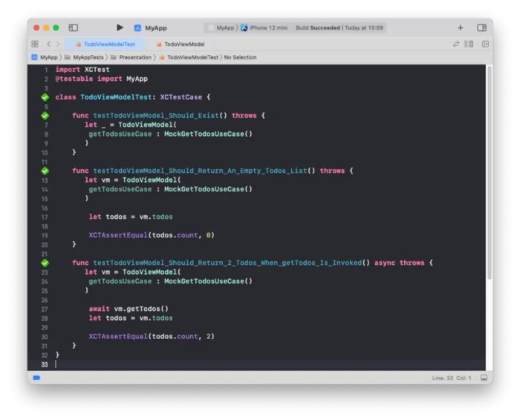Screen dimensions: 520x420
Task: Click the blue breakpoint indicator in the bottom bar
Action: point(36,378)
